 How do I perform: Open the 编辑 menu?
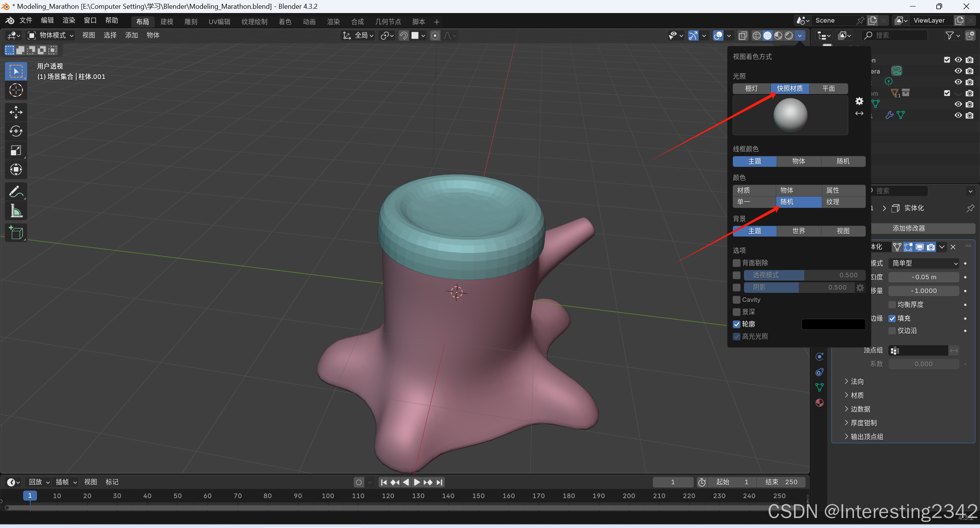click(47, 20)
